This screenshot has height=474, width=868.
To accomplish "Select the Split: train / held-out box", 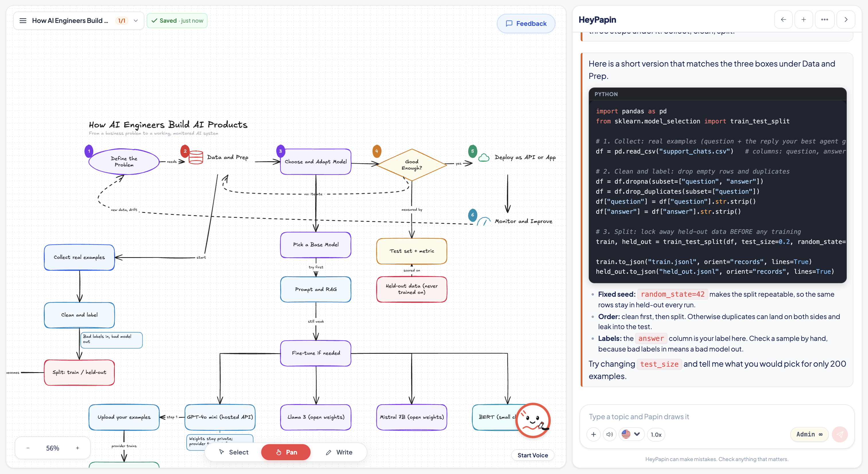I will tap(79, 372).
